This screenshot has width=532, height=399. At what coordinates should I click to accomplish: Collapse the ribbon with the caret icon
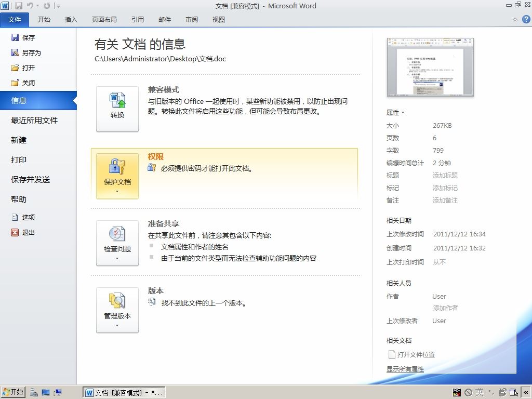coord(515,20)
